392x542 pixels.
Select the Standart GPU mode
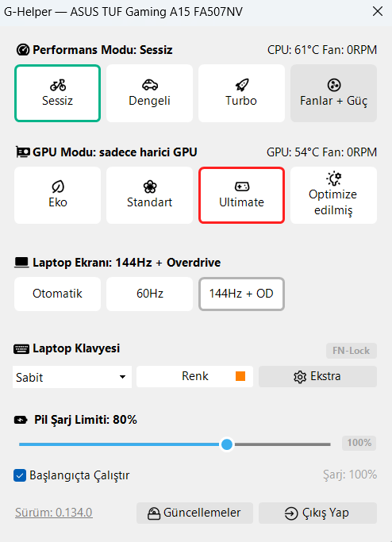[x=149, y=195]
